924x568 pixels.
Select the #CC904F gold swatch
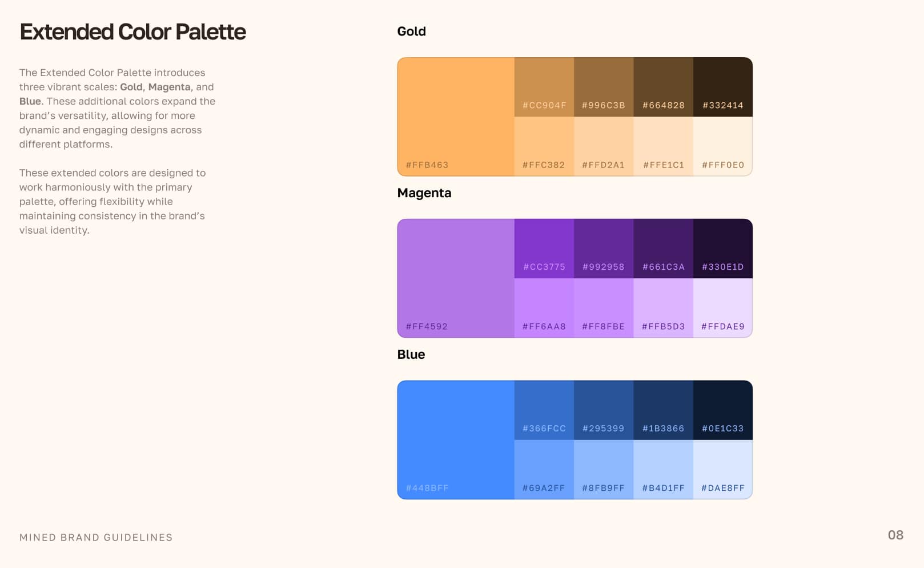pyautogui.click(x=544, y=87)
